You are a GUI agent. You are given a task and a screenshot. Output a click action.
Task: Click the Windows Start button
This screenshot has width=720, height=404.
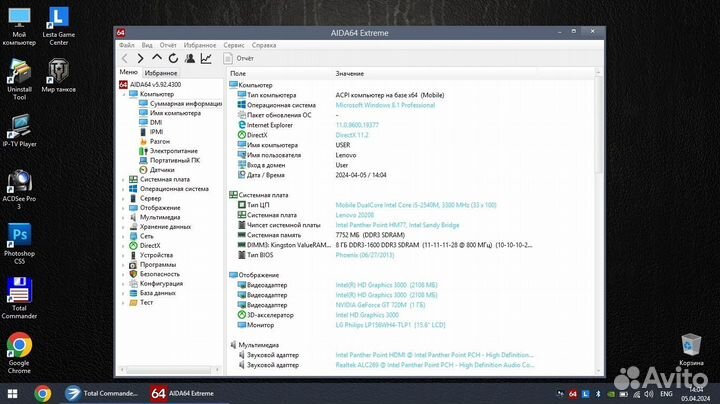coord(12,393)
